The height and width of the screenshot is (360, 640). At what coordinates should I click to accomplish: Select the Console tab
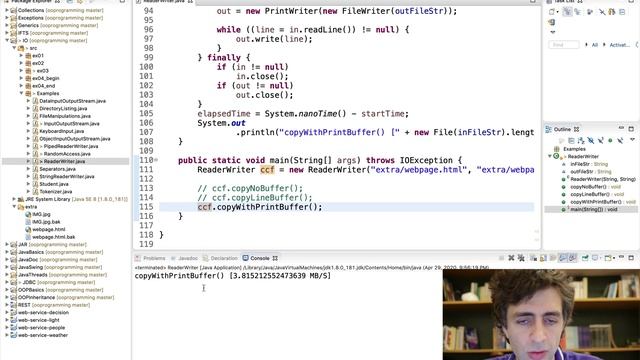(260, 258)
